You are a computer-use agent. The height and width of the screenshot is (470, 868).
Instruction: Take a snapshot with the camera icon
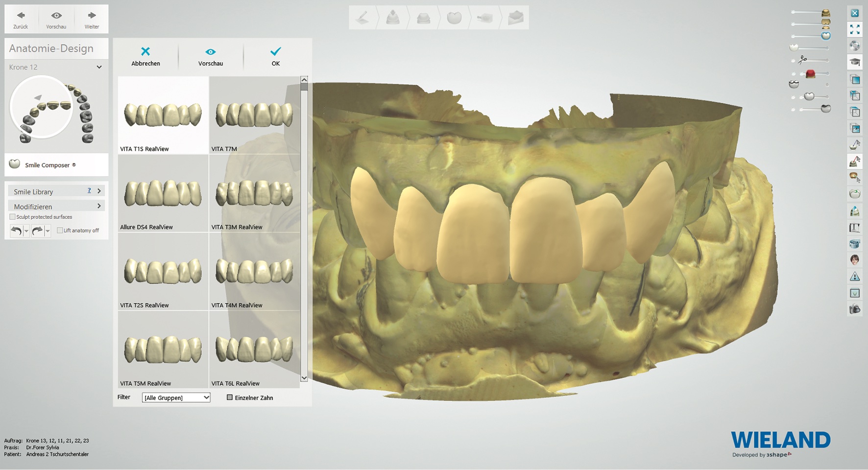tap(855, 309)
